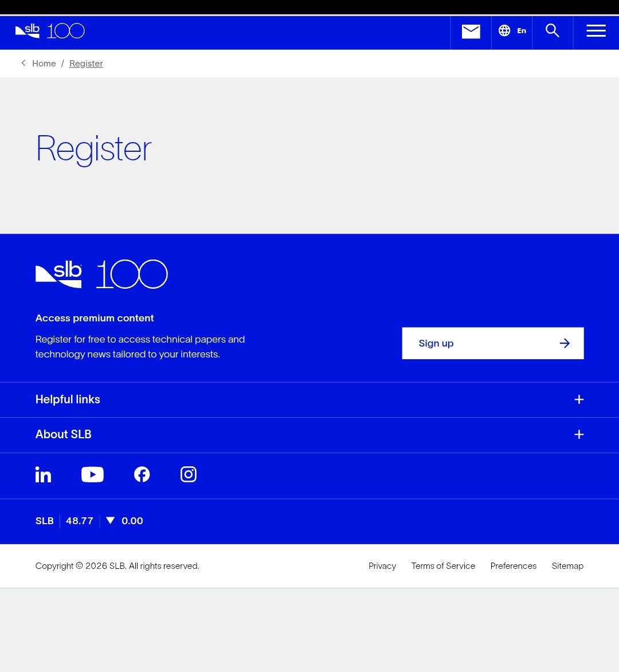This screenshot has height=672, width=619.
Task: Click the SLB stock ticker symbol
Action: [x=45, y=521]
